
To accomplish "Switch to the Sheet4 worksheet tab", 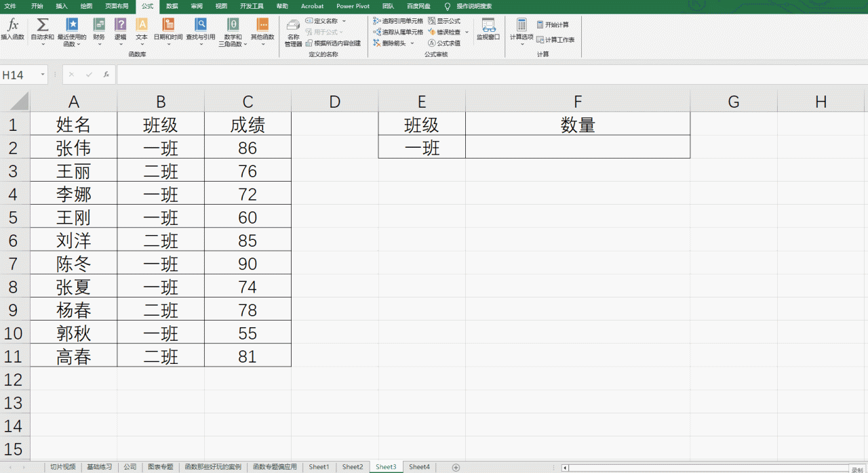I will pos(419,467).
